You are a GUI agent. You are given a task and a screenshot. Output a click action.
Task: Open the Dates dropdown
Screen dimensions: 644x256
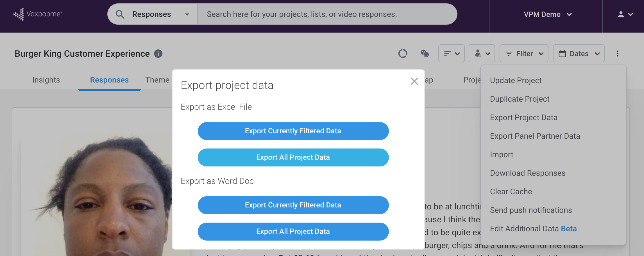click(x=579, y=53)
